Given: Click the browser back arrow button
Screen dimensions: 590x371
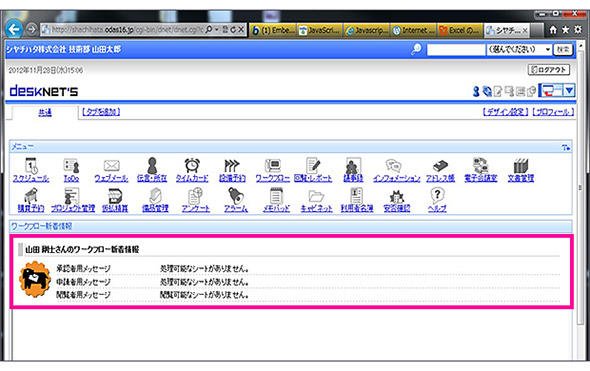Looking at the screenshot, I should (x=14, y=29).
